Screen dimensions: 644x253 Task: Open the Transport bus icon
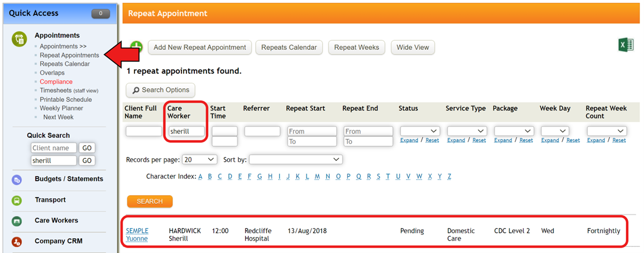pos(17,200)
